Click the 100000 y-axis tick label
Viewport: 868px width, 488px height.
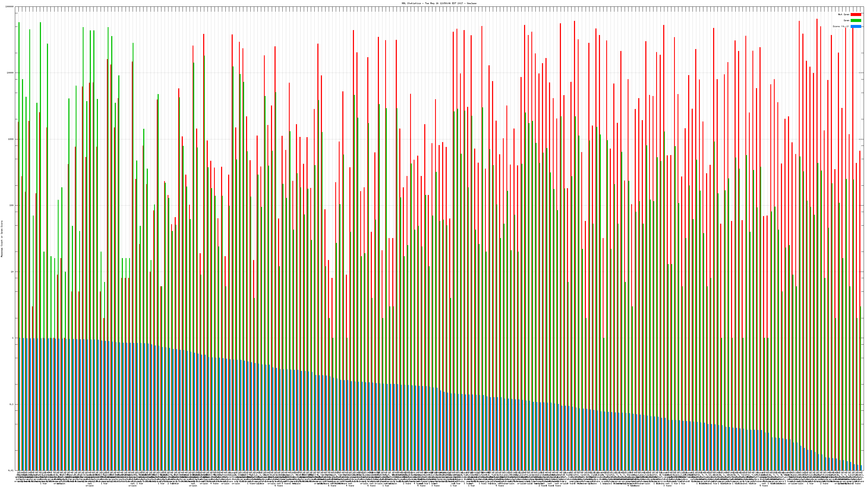10,7
